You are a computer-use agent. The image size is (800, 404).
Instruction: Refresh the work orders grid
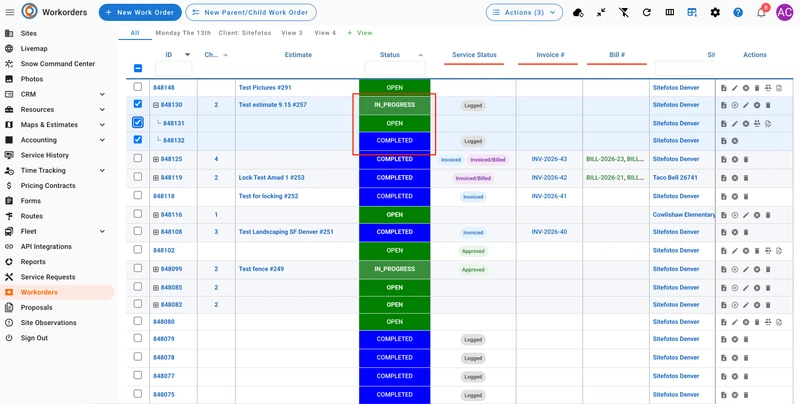click(x=646, y=12)
